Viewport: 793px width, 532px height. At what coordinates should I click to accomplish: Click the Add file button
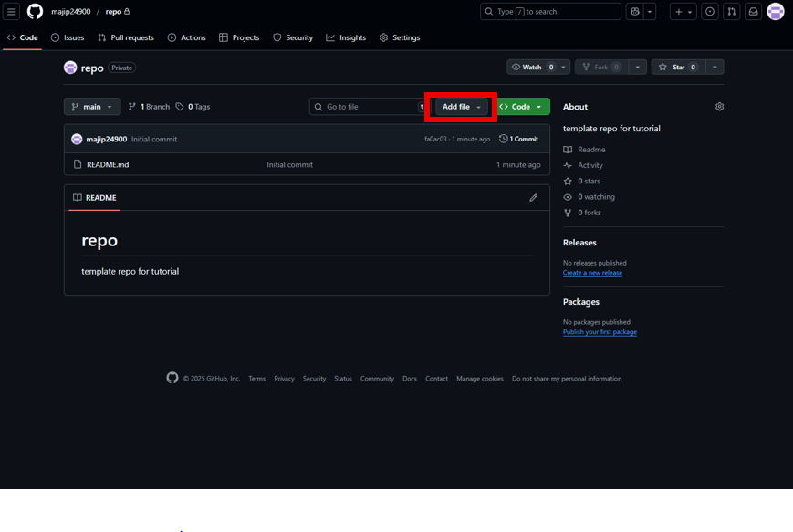tap(458, 106)
